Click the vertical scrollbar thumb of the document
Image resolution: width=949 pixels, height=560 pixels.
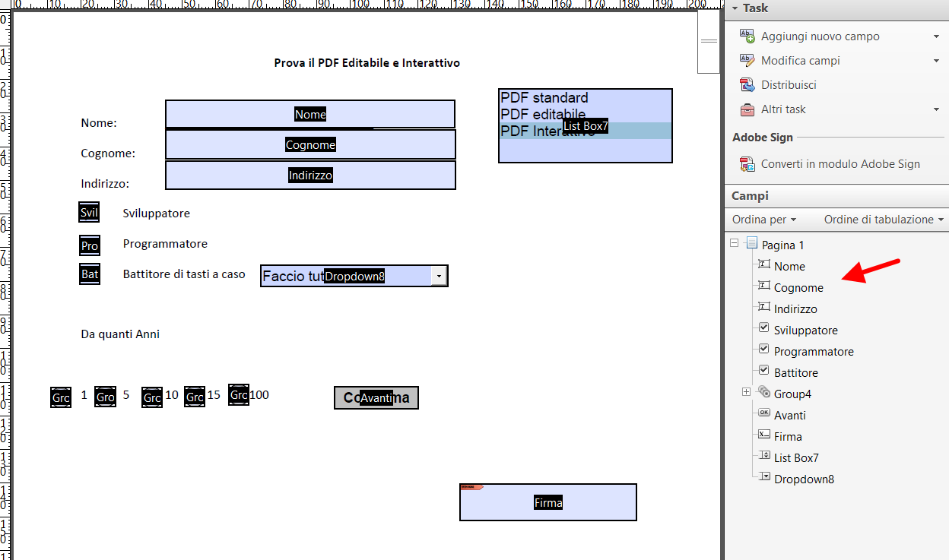[709, 41]
